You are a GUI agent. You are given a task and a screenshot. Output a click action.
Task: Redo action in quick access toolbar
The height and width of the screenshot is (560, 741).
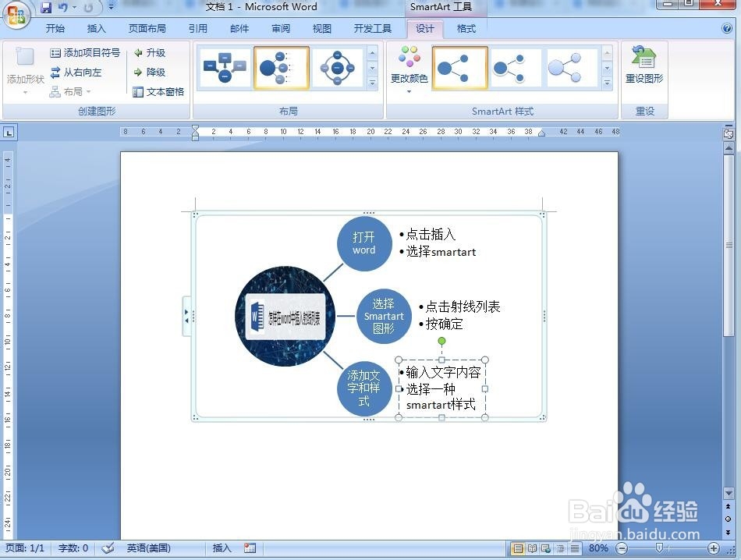pyautogui.click(x=88, y=7)
